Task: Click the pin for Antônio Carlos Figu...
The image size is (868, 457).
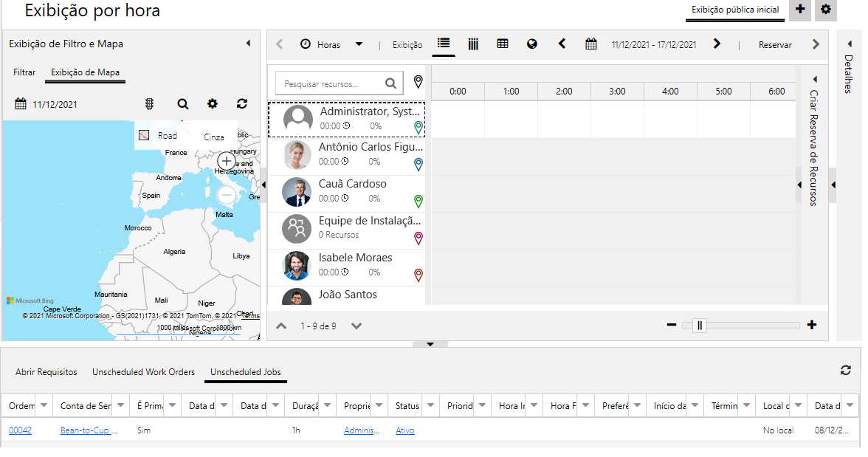Action: pyautogui.click(x=418, y=164)
